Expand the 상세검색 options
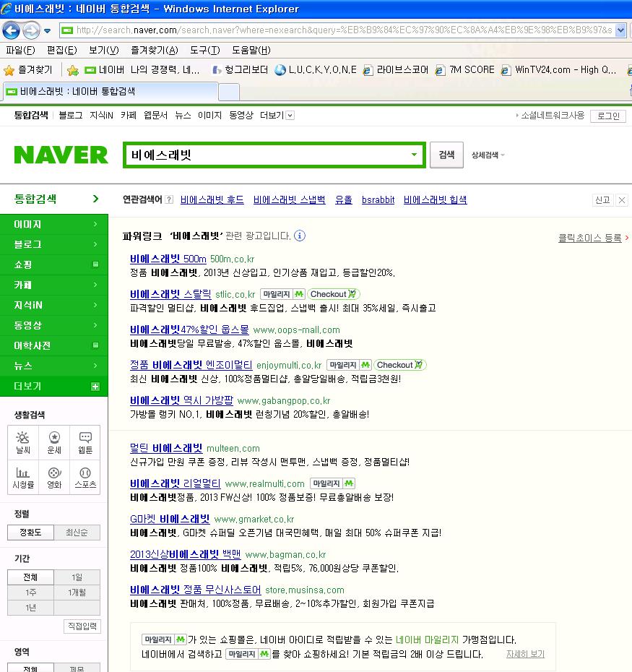The image size is (632, 672). (x=488, y=155)
